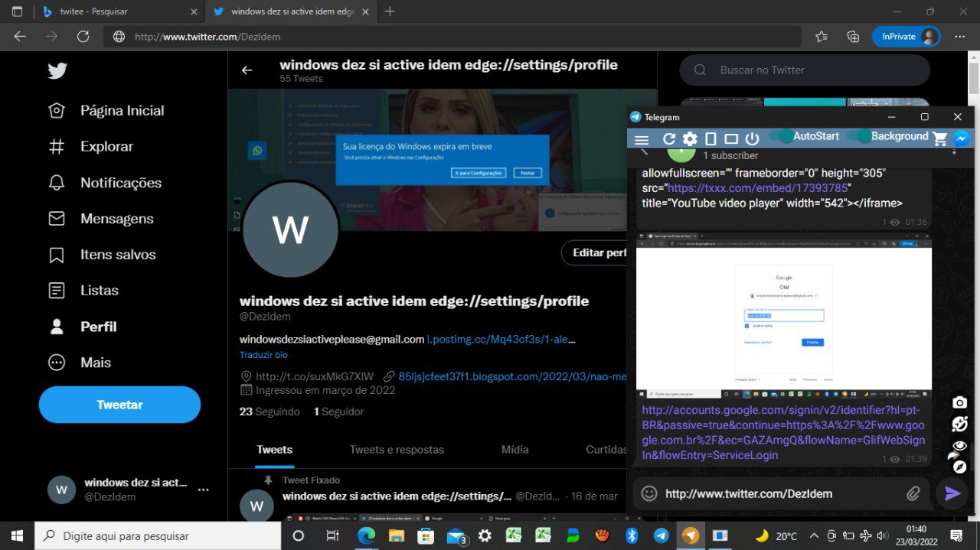The height and width of the screenshot is (550, 980).
Task: Select the Tweets e respostas tab
Action: point(397,450)
